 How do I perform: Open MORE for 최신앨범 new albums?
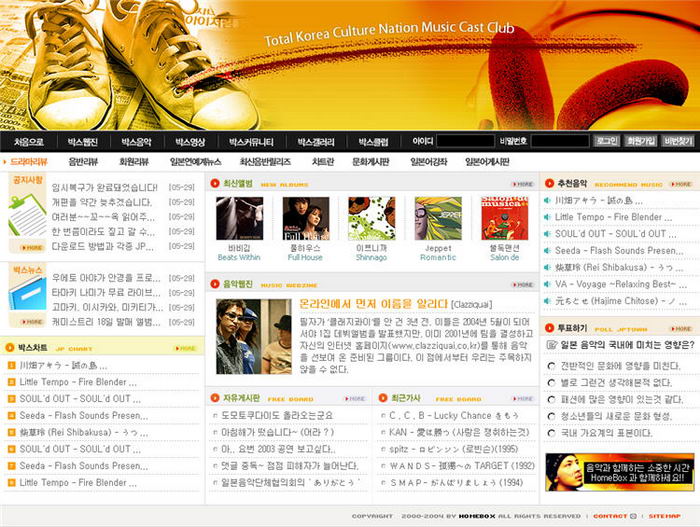tap(522, 184)
